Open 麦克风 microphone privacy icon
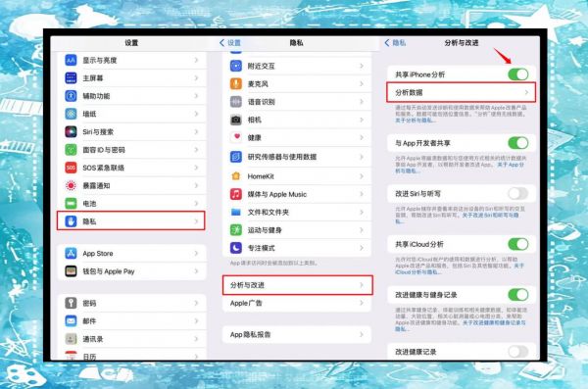 [x=236, y=83]
